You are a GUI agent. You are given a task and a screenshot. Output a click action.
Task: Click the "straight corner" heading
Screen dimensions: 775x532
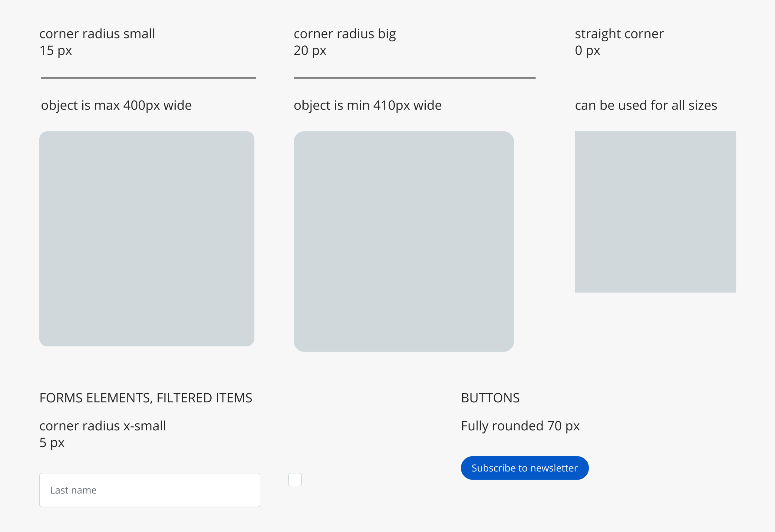click(619, 34)
